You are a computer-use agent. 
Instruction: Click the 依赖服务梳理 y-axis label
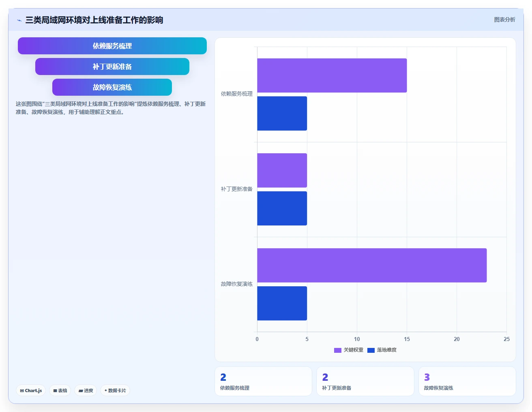(x=237, y=94)
